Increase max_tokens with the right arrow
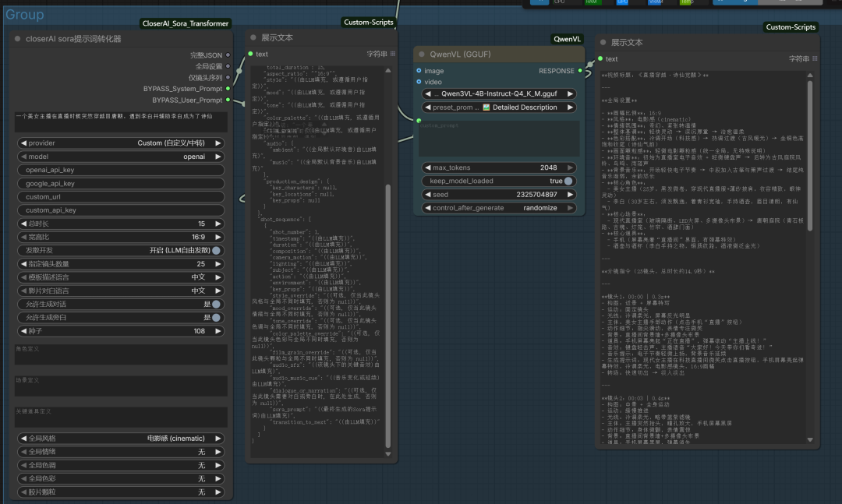This screenshot has width=842, height=504. 570,167
